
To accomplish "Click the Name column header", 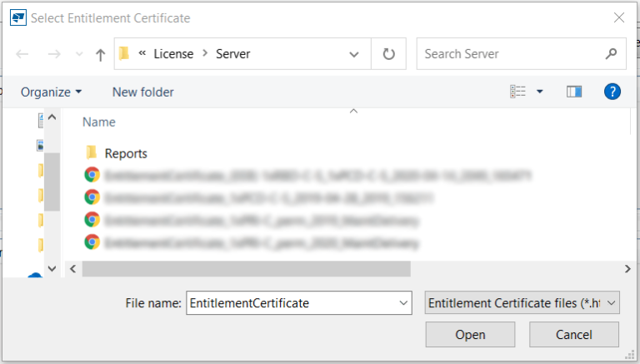I will 99,122.
